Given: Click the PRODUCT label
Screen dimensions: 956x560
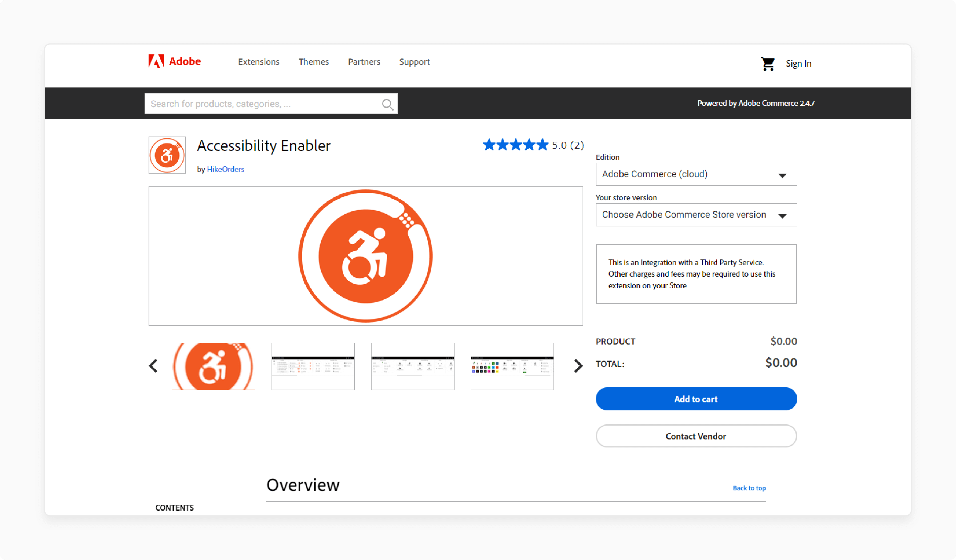Looking at the screenshot, I should pyautogui.click(x=615, y=342).
